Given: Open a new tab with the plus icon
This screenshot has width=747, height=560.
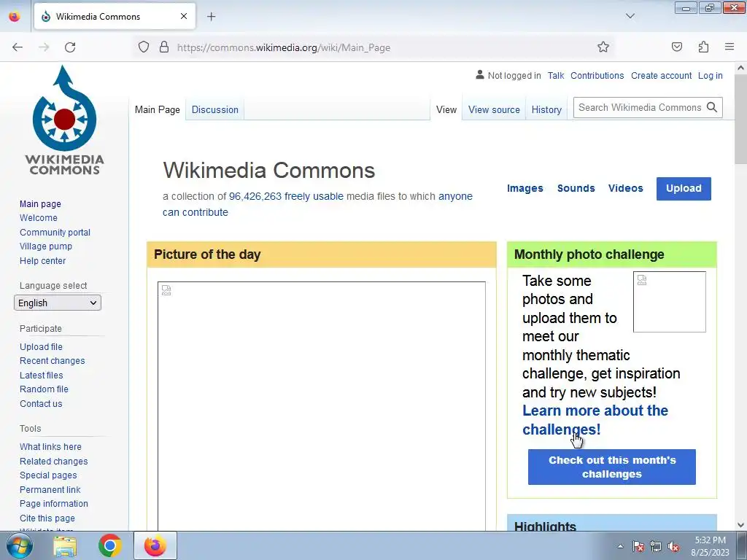Looking at the screenshot, I should point(211,16).
